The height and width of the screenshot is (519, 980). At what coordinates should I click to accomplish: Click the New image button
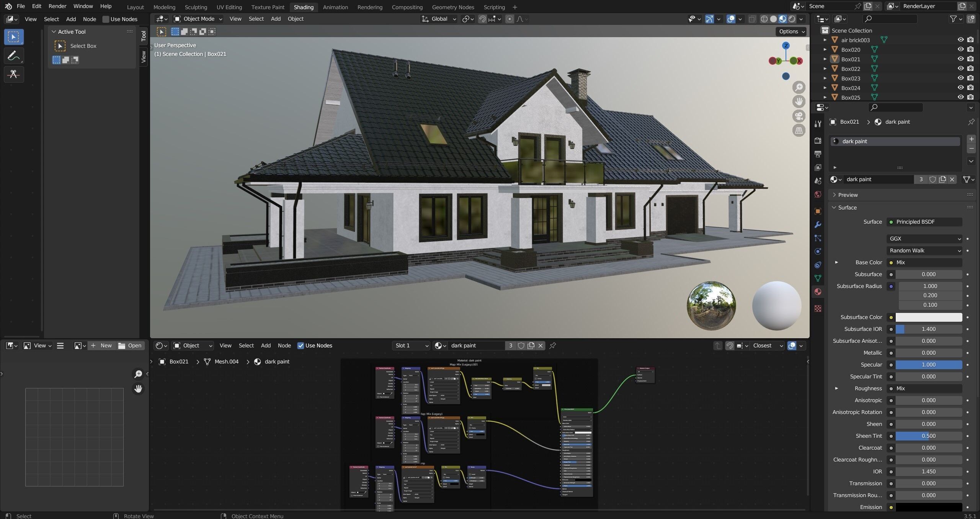[101, 345]
